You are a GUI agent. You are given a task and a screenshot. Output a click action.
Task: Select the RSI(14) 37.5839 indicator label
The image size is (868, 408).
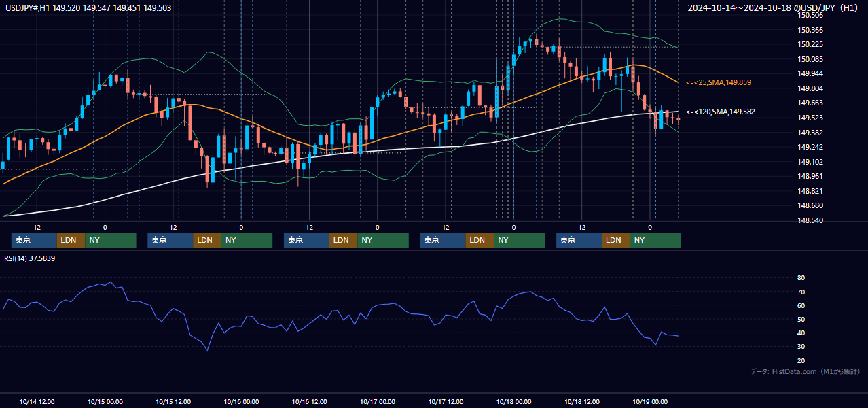coord(29,258)
